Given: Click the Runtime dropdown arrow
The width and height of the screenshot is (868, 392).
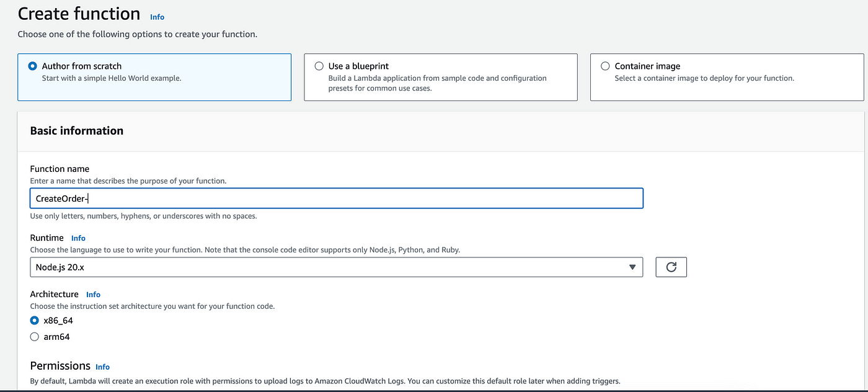Looking at the screenshot, I should coord(632,267).
